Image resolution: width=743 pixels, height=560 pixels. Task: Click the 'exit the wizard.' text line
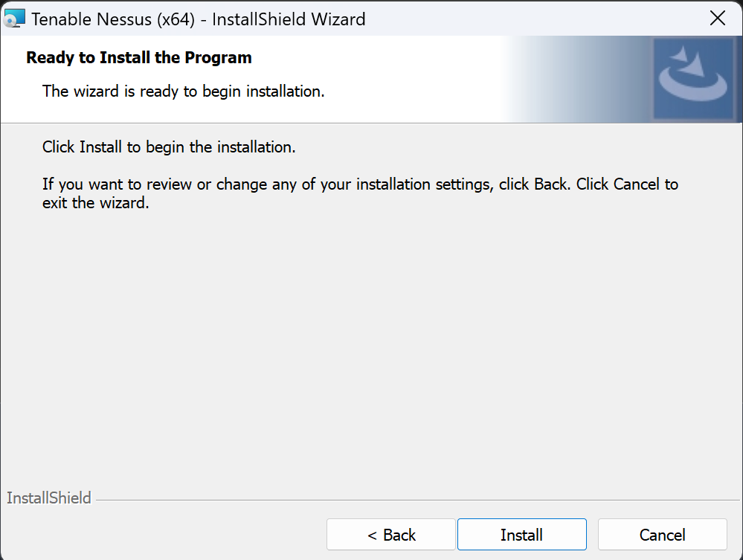coord(96,203)
